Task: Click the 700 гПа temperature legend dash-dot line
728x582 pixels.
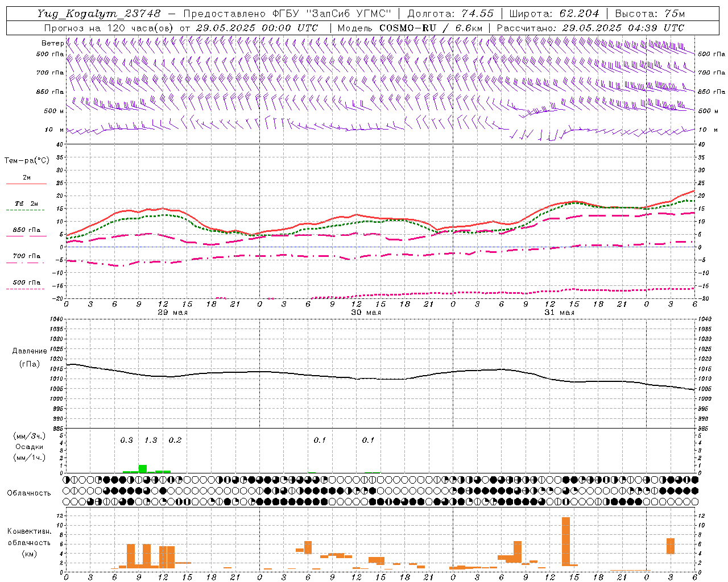Action: pos(25,263)
